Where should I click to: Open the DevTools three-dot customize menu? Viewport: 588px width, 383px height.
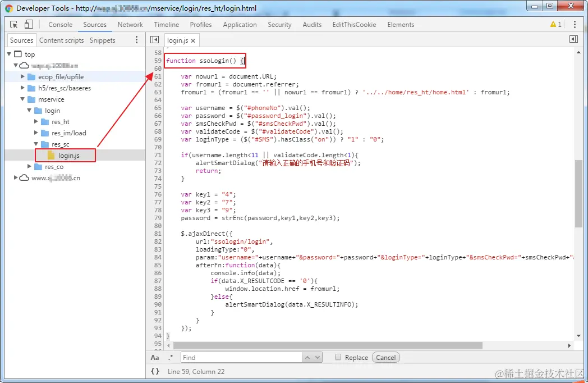(x=575, y=24)
